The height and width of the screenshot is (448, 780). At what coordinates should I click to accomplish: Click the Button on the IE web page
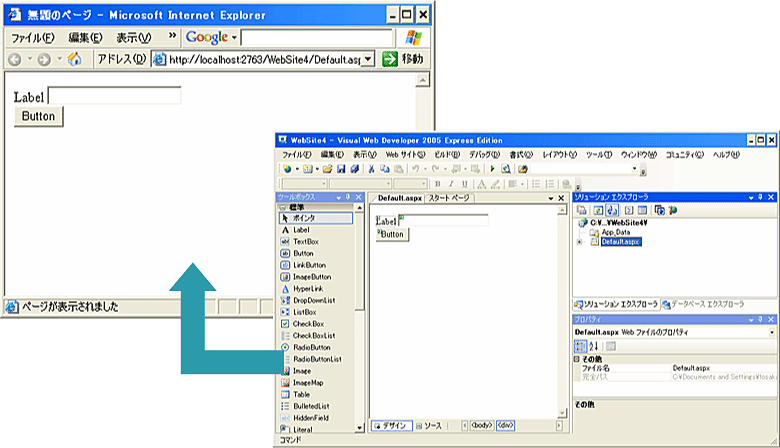pos(38,116)
